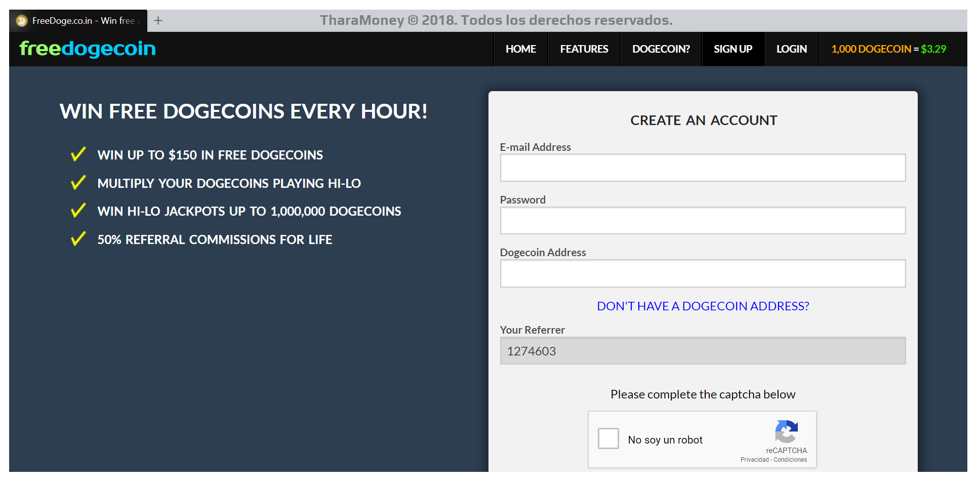Open the "Don't have a Dogecoin address?" link
980x482 pixels.
click(703, 306)
